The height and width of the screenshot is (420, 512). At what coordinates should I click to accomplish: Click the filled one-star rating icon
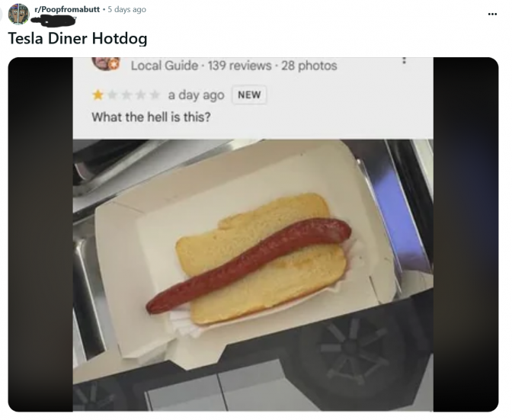(98, 95)
